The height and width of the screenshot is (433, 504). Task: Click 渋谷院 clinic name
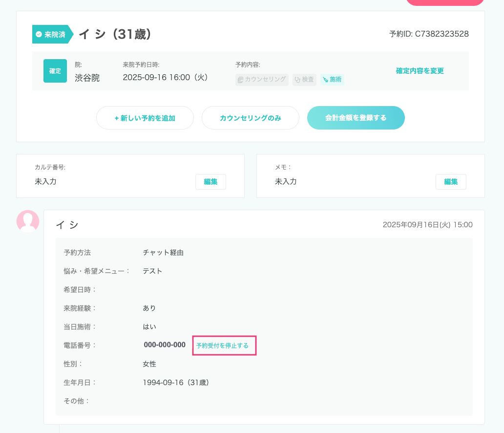87,78
